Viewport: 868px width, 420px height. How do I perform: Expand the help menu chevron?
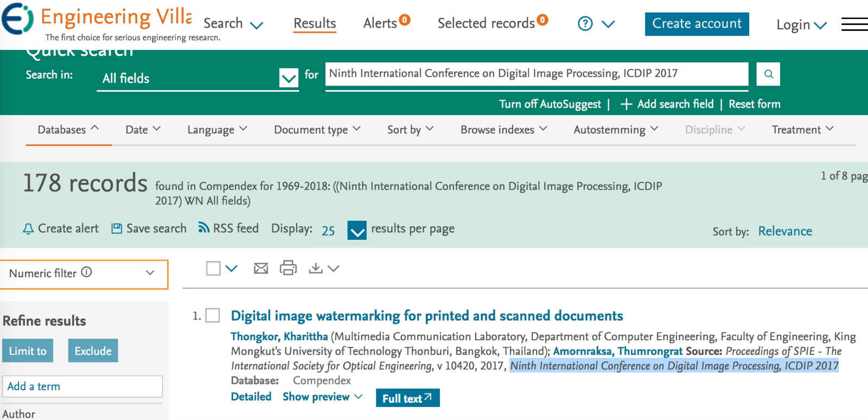608,24
